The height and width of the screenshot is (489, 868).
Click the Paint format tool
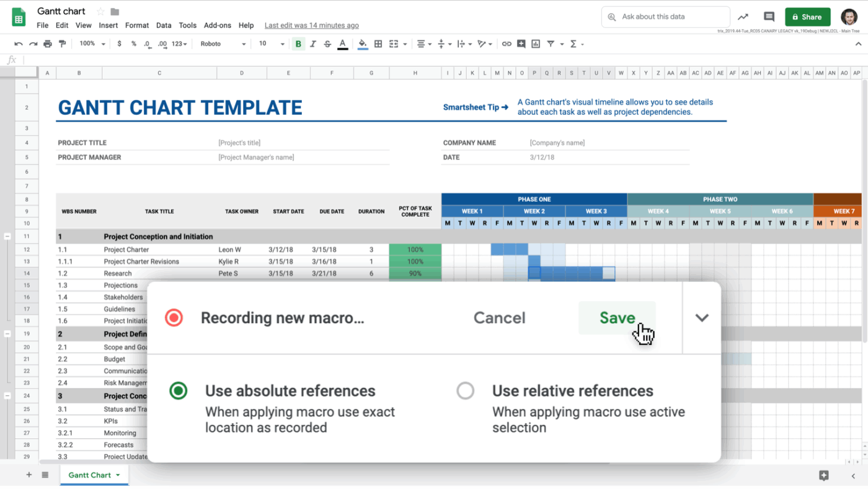click(63, 43)
